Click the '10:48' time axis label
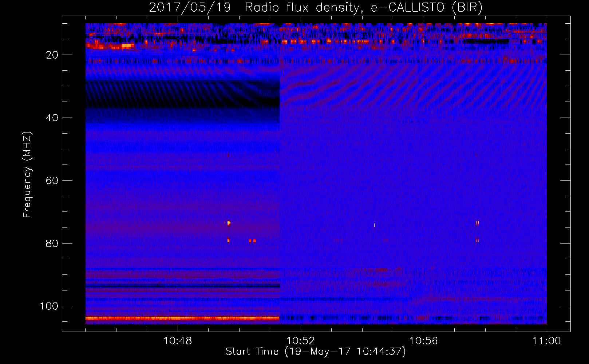Image resolution: width=589 pixels, height=364 pixels. [178, 341]
